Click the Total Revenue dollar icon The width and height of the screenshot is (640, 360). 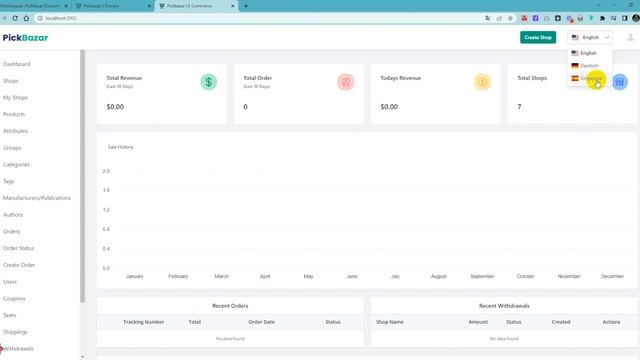point(209,82)
